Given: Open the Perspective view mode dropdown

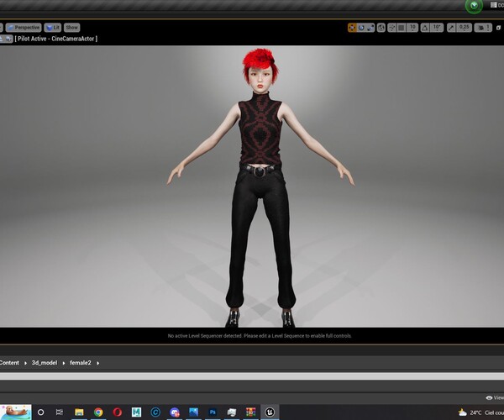Looking at the screenshot, I should coord(24,28).
